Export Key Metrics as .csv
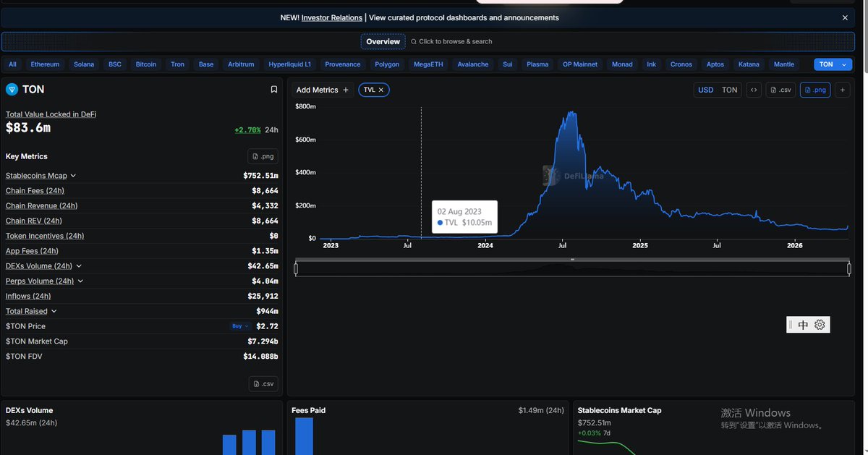This screenshot has width=868, height=455. 263,384
